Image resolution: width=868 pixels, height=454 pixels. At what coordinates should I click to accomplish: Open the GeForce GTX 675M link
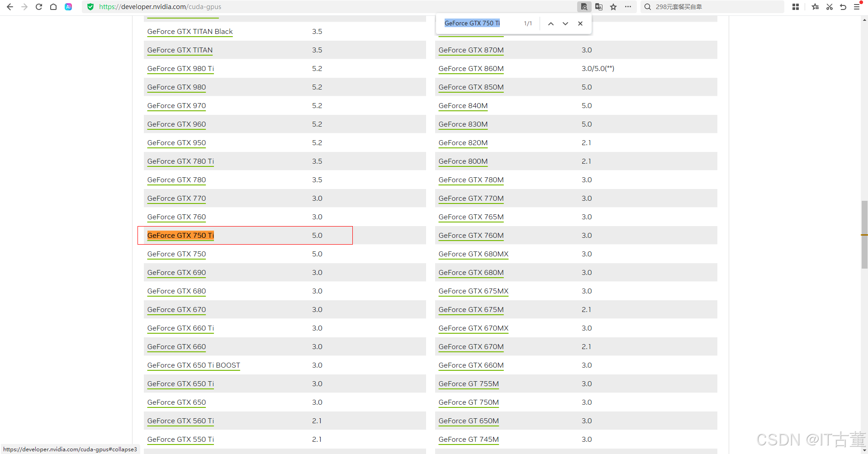pyautogui.click(x=471, y=310)
